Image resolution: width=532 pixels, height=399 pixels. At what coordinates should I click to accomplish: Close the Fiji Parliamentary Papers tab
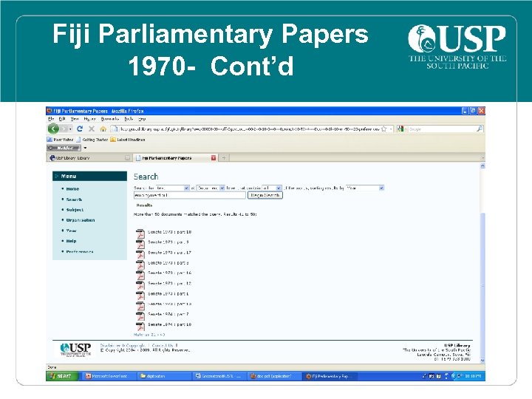pyautogui.click(x=214, y=158)
